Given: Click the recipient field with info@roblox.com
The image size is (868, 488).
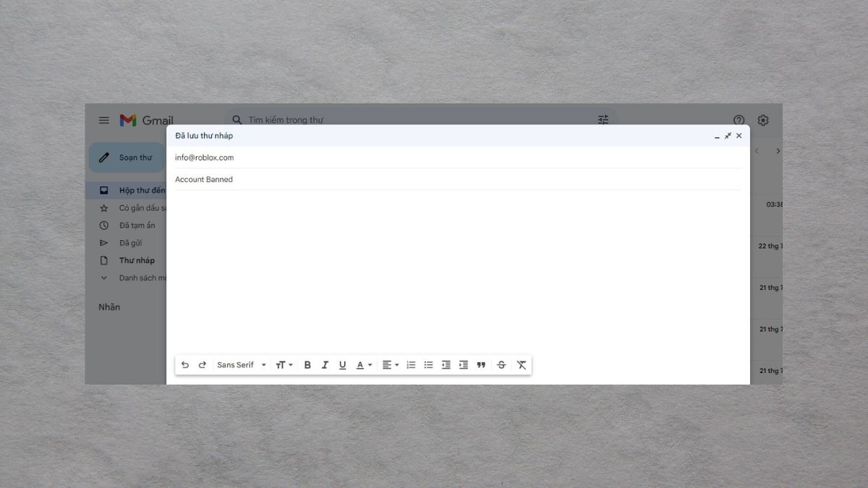Looking at the screenshot, I should 458,158.
